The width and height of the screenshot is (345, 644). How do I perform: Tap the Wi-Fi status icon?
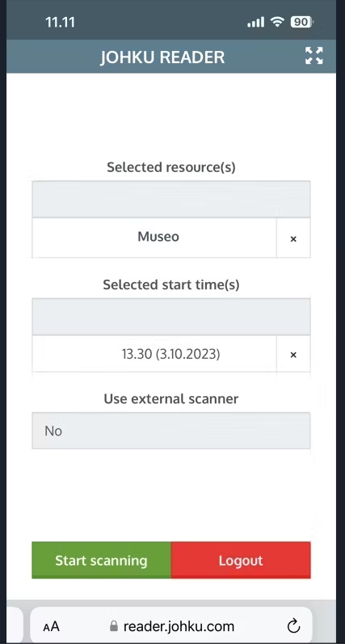tap(278, 22)
